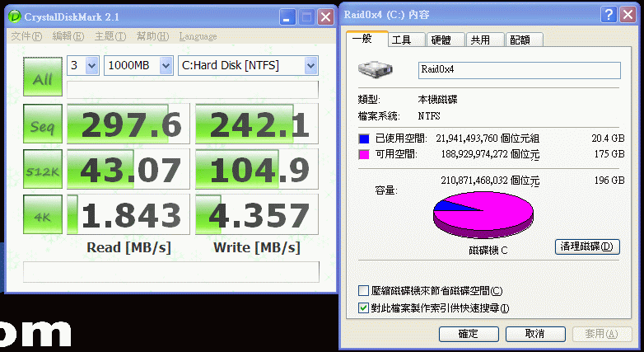The height and width of the screenshot is (352, 644).
Task: Close the Raid0x4 properties dialog
Action: coord(628,15)
